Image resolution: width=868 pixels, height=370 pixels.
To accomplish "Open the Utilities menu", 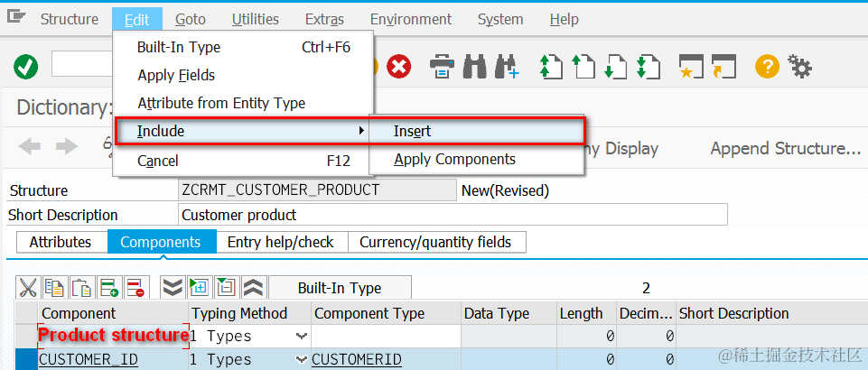I will (x=256, y=19).
